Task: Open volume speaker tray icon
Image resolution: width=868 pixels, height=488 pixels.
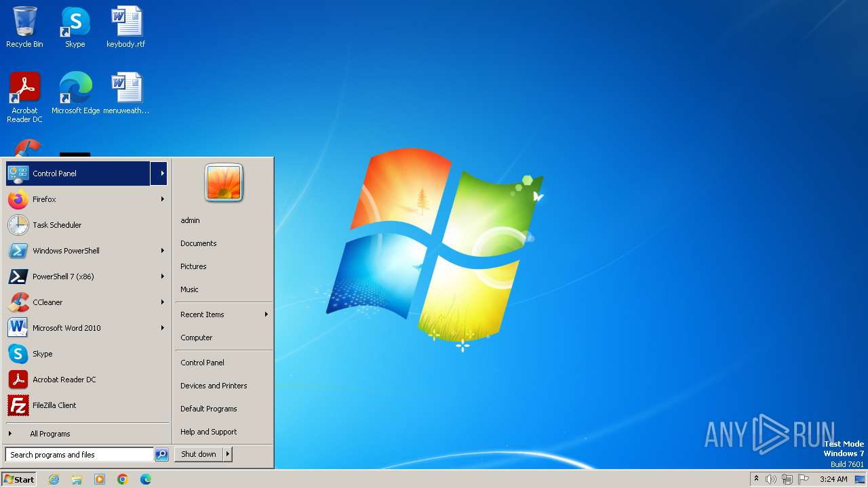Action: click(771, 479)
